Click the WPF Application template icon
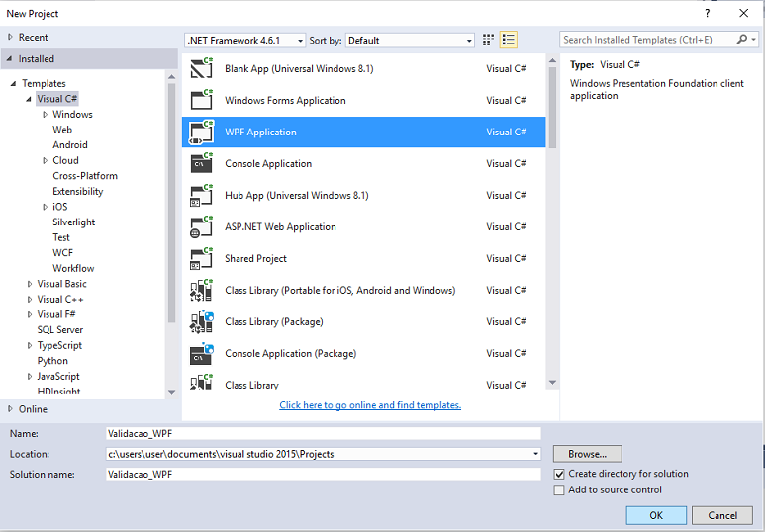Image resolution: width=765 pixels, height=532 pixels. coord(202,133)
